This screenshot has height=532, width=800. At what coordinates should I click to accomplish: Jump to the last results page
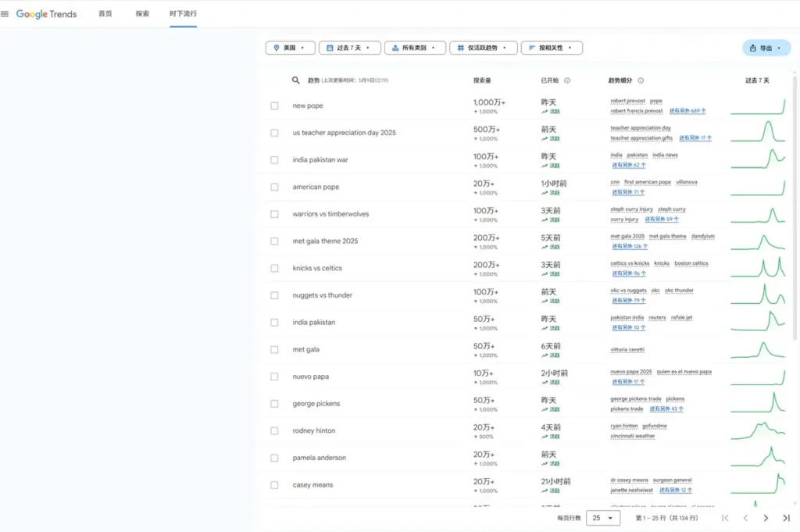tap(786, 518)
